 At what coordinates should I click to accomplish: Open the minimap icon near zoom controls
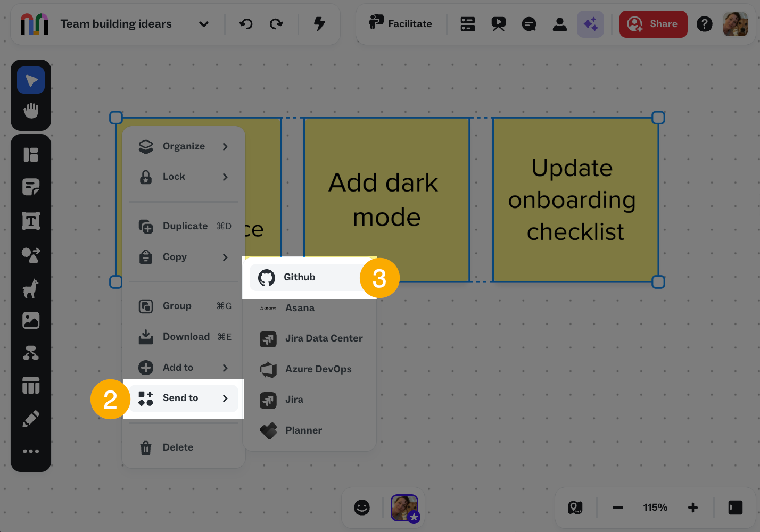click(575, 508)
